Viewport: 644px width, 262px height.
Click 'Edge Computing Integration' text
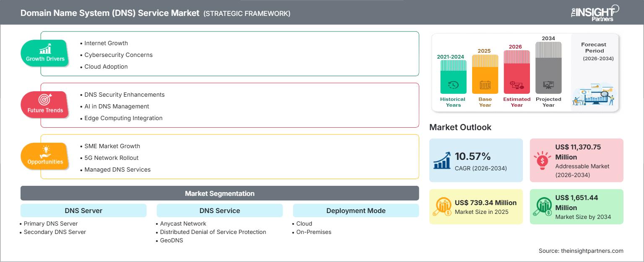click(123, 118)
